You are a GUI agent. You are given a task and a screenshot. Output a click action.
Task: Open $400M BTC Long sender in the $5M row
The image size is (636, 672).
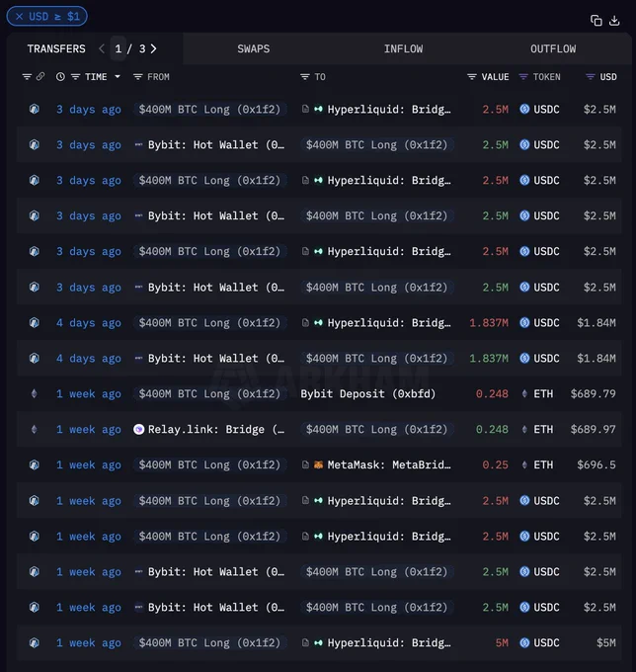pyautogui.click(x=209, y=643)
